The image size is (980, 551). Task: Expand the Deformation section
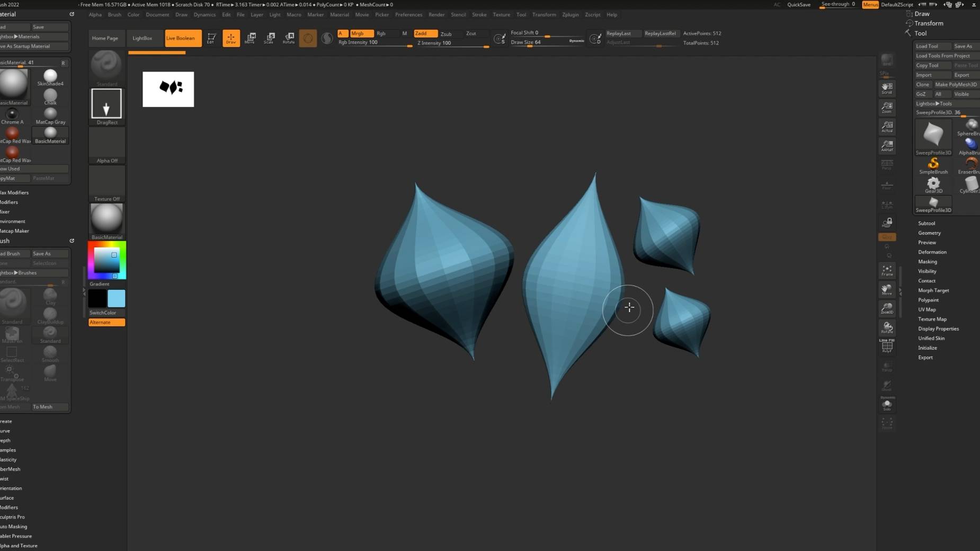pos(932,252)
